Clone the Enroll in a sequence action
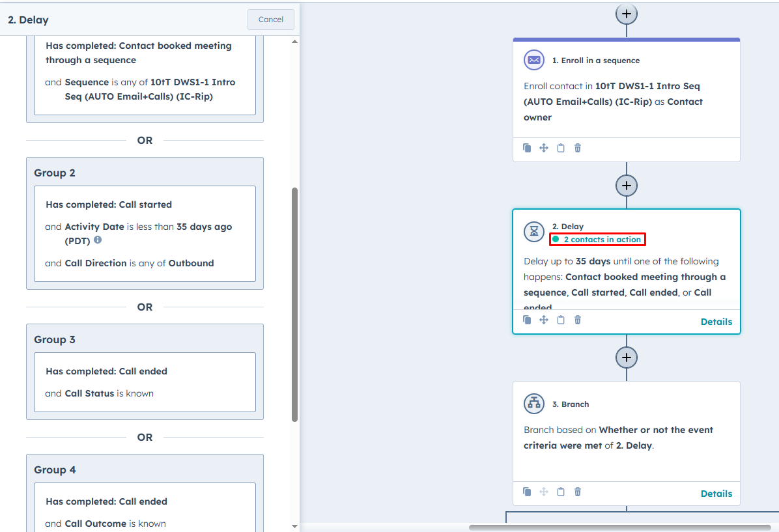The width and height of the screenshot is (779, 532). pyautogui.click(x=527, y=148)
